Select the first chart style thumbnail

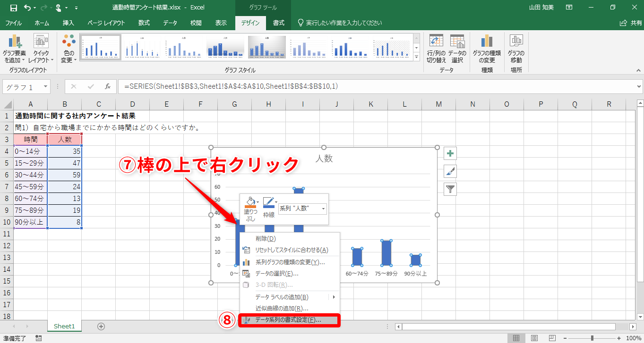coord(100,47)
